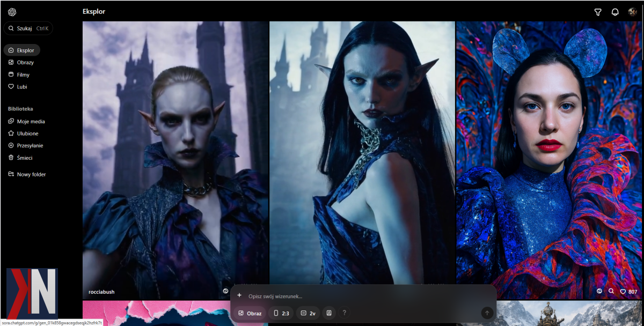644x326 pixels.
Task: Open the Obraz type dropdown
Action: [250, 313]
